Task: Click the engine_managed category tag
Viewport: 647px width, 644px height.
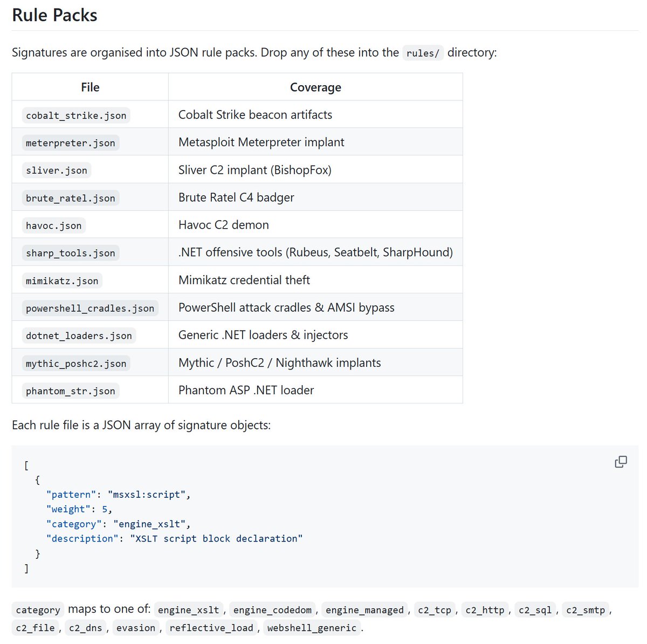Action: click(x=364, y=610)
